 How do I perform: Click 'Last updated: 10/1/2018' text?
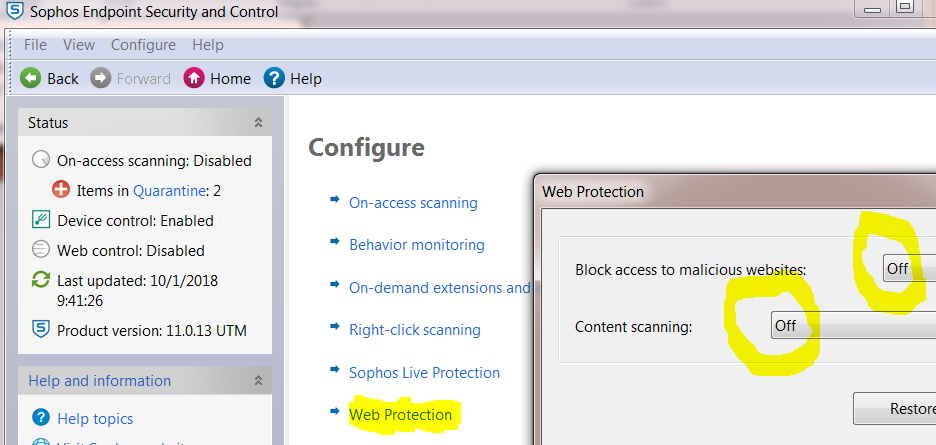point(137,280)
